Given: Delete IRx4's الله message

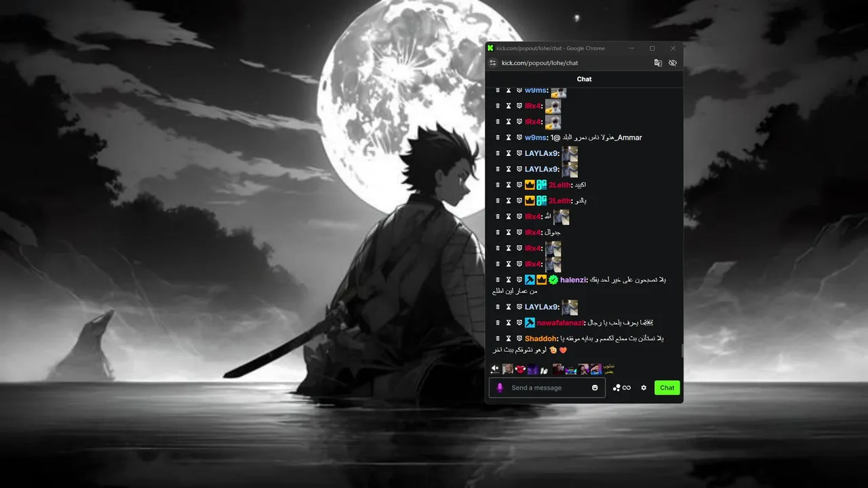Looking at the screenshot, I should (x=497, y=217).
